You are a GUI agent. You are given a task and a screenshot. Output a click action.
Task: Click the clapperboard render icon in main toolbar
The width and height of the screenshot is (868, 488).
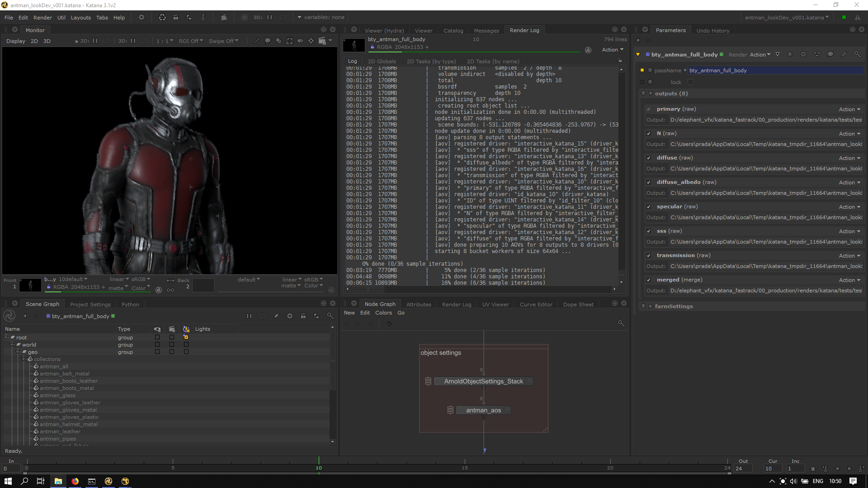[x=176, y=17]
